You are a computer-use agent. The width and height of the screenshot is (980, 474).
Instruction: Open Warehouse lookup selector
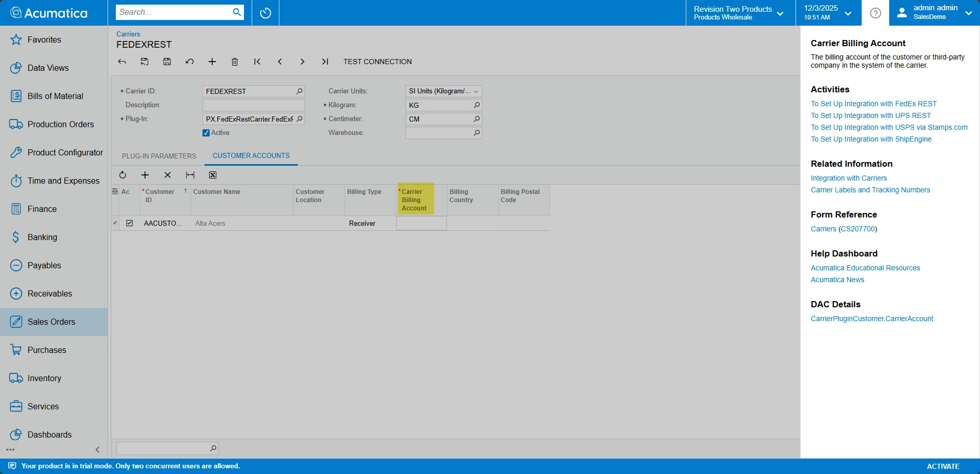477,133
